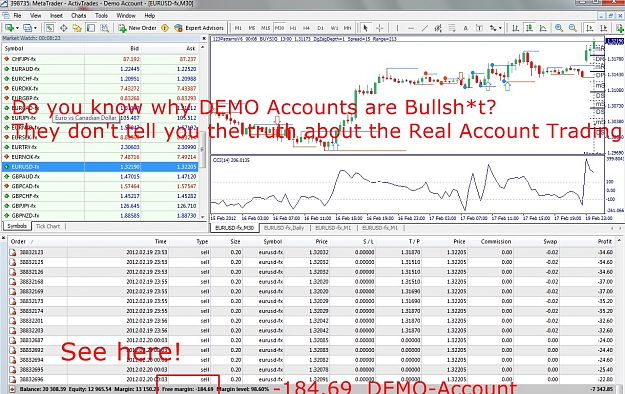The width and height of the screenshot is (625, 394).
Task: Select the W1 timeframe
Action: tap(334, 28)
